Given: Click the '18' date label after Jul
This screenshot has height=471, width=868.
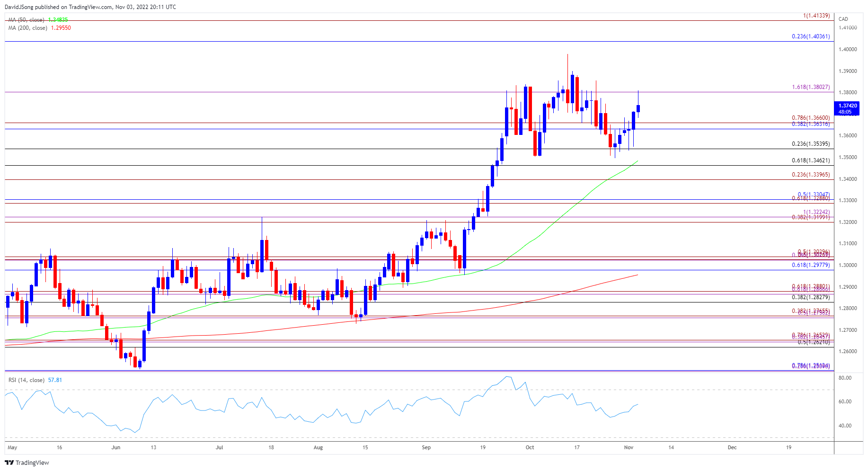Looking at the screenshot, I should coord(271,447).
